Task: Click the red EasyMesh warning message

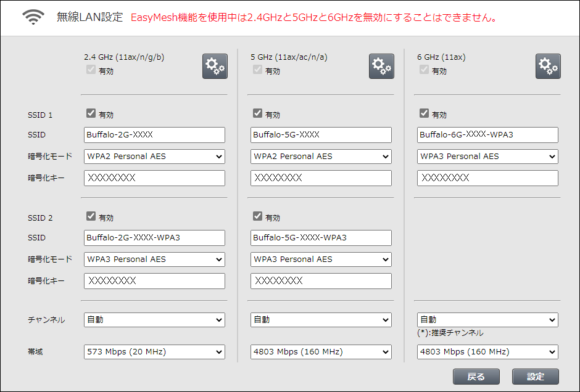Action: [314, 17]
